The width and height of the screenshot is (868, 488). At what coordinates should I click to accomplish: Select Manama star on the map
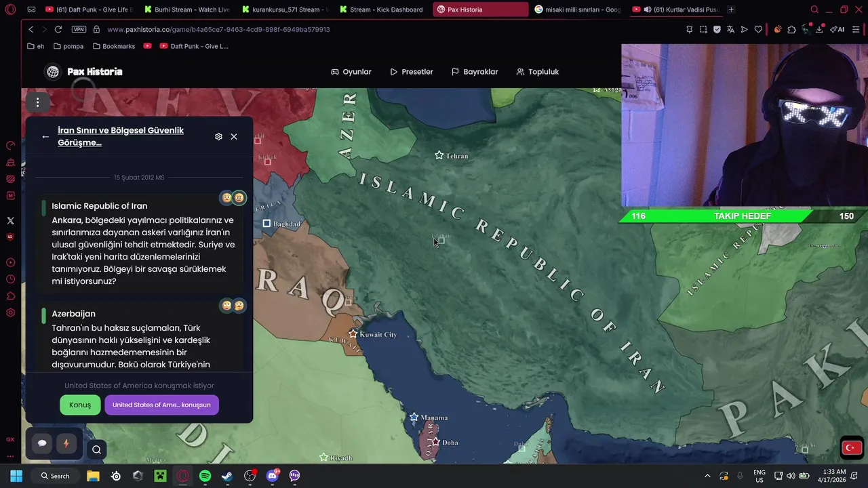[414, 417]
